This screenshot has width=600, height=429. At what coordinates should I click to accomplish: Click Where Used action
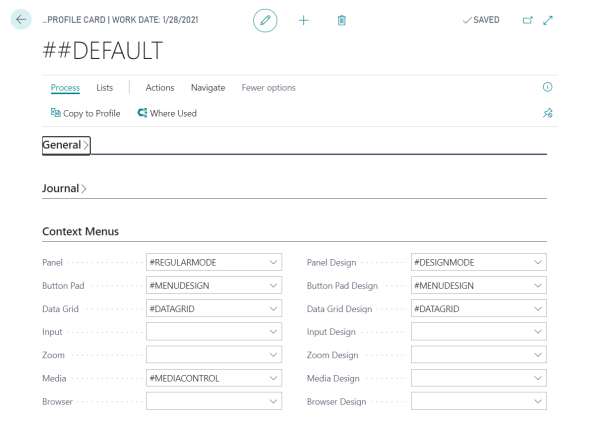(167, 113)
